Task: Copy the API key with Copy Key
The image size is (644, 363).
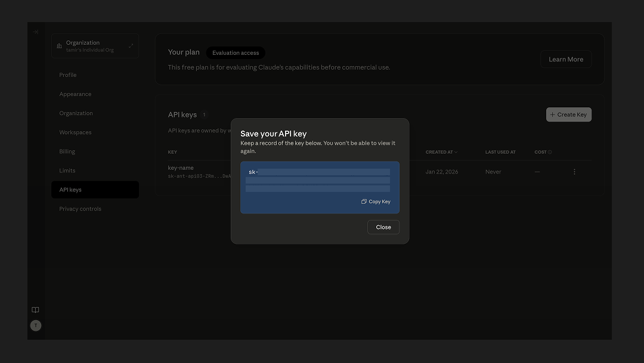Action: pos(376,201)
